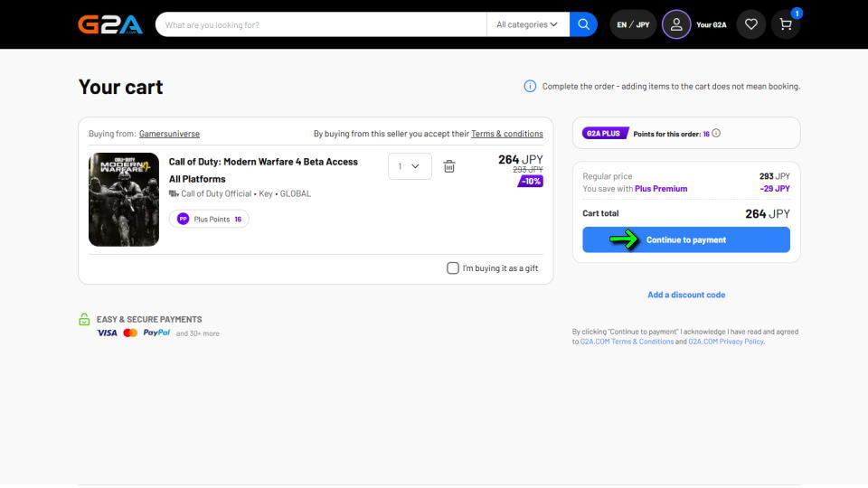Click the Visa payment logo
This screenshot has height=488, width=868.
pos(107,333)
